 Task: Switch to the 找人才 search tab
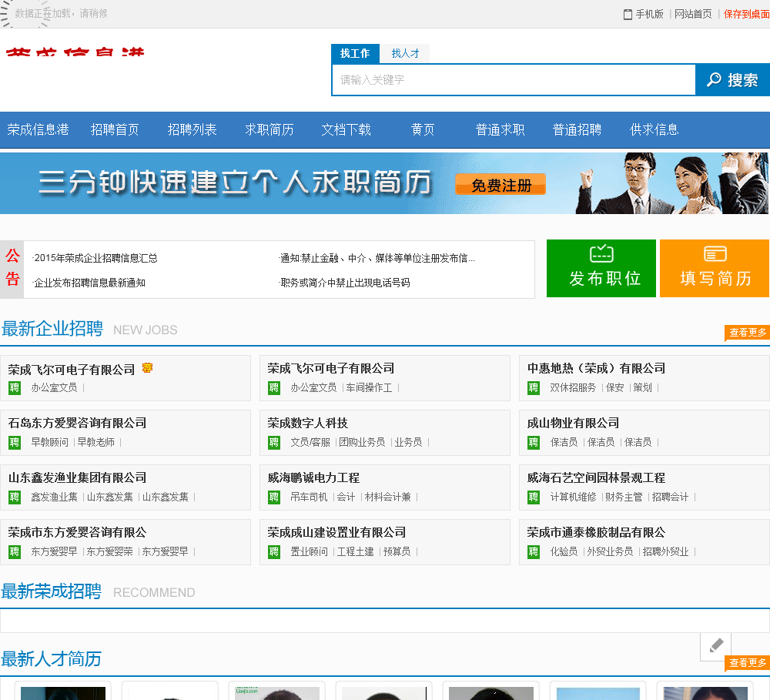point(405,54)
